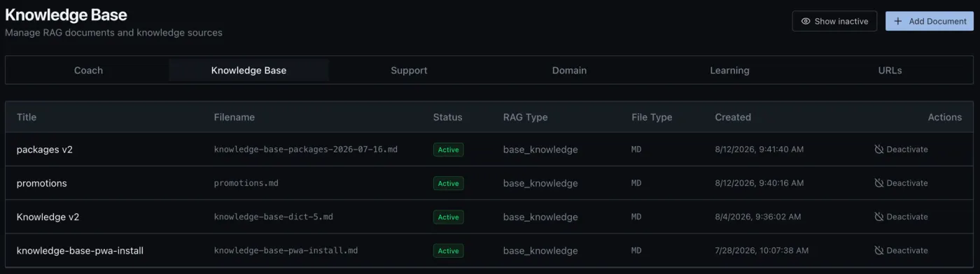
Task: Click the Filename column header
Action: point(234,117)
